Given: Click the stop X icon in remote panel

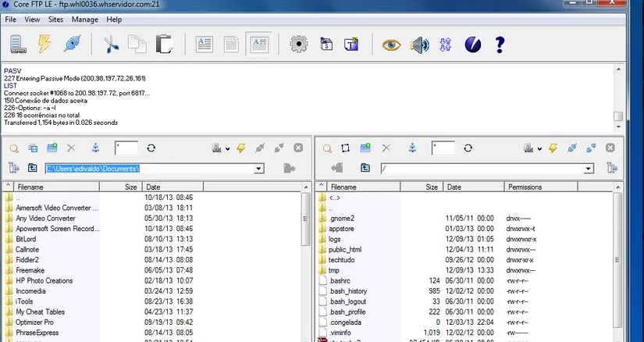Looking at the screenshot, I should pyautogui.click(x=610, y=148).
